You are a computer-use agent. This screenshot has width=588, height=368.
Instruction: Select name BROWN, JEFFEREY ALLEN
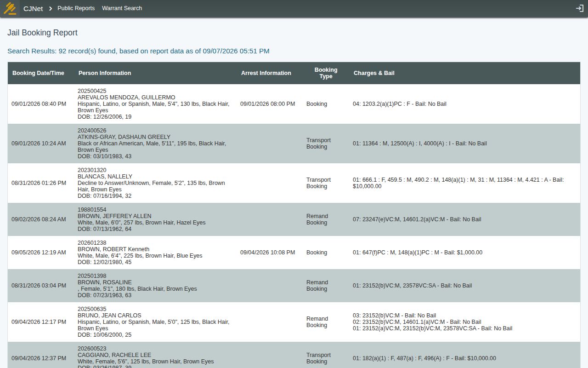tap(114, 216)
